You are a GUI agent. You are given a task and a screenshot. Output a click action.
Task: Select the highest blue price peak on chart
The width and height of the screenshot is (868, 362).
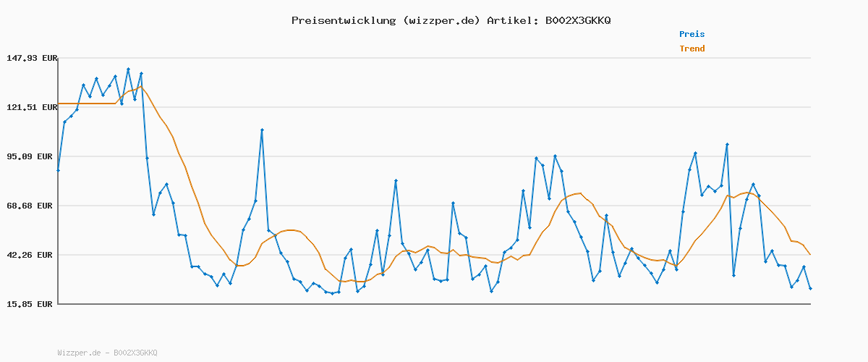click(x=128, y=70)
